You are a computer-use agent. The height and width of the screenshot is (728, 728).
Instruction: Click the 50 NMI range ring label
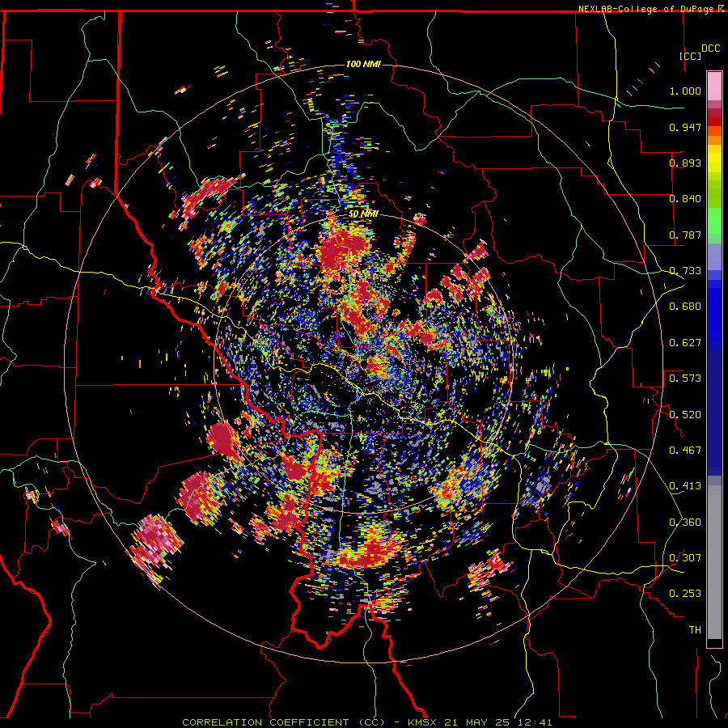point(363,214)
